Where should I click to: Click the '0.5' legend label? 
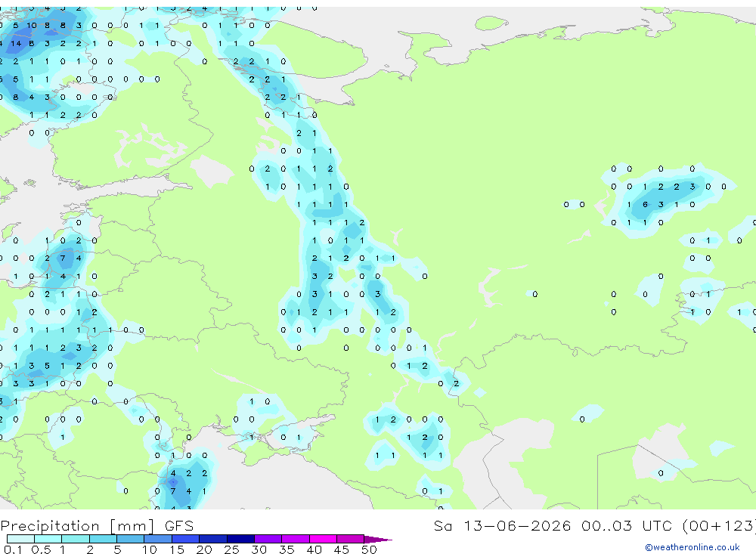coord(41,549)
